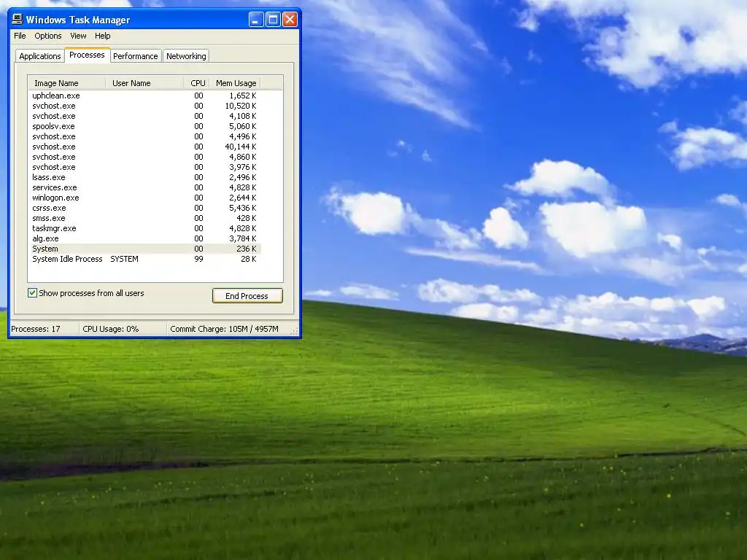This screenshot has height=560, width=747.
Task: Minimize the Windows Task Manager window
Action: 256,20
